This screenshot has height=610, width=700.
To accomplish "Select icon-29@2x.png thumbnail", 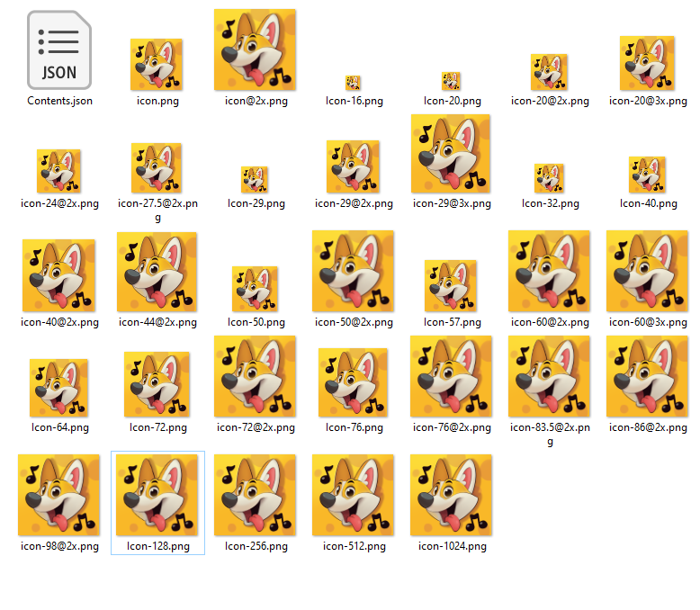I will pos(353,166).
